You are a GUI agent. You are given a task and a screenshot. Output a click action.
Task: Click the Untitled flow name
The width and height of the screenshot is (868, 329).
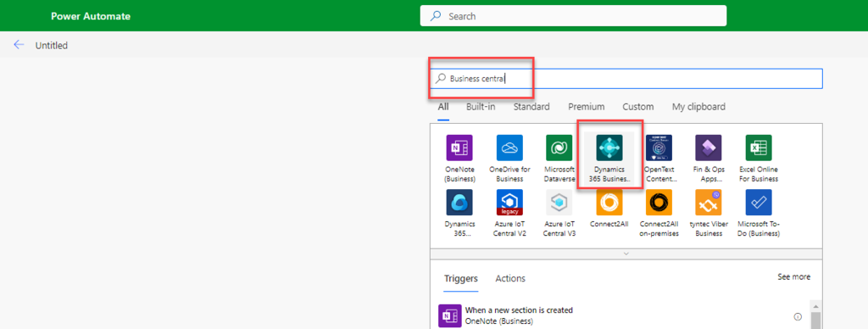[52, 46]
